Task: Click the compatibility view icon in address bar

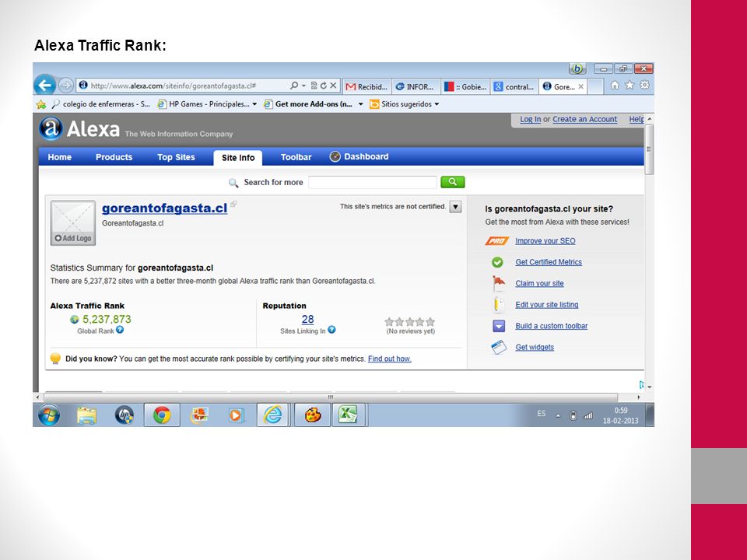Action: [314, 86]
